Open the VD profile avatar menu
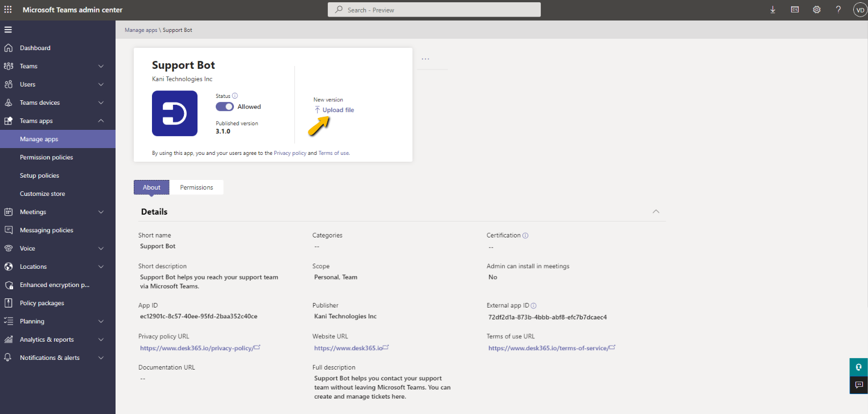868x414 pixels. click(859, 9)
